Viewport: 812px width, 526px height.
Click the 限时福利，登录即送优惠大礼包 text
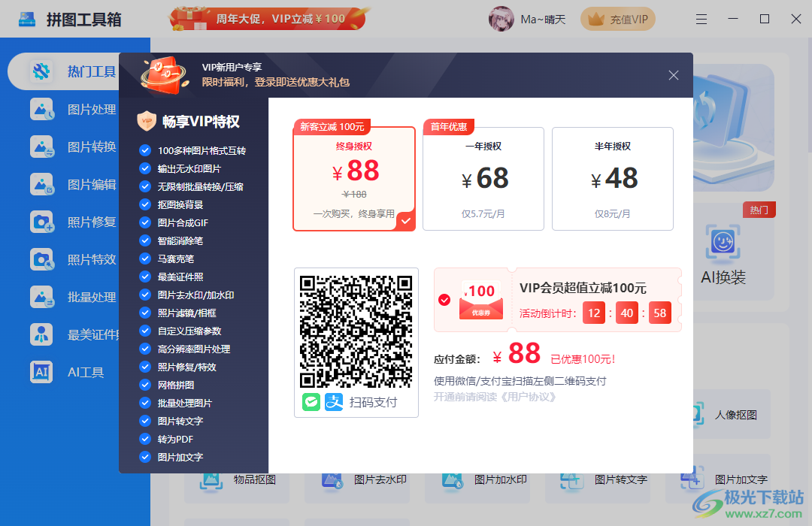(275, 83)
